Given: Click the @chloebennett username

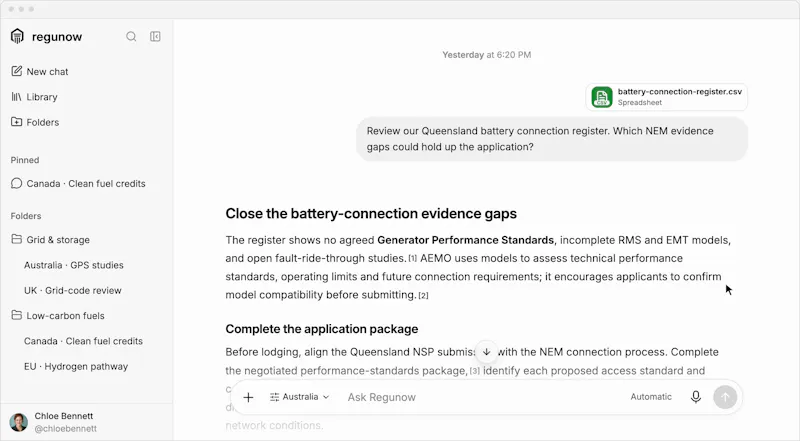Looking at the screenshot, I should click(x=65, y=429).
